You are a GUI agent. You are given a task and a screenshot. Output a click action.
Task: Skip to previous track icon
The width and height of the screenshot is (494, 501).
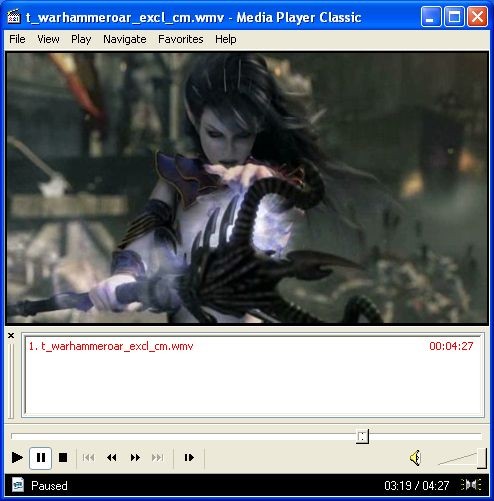click(88, 458)
